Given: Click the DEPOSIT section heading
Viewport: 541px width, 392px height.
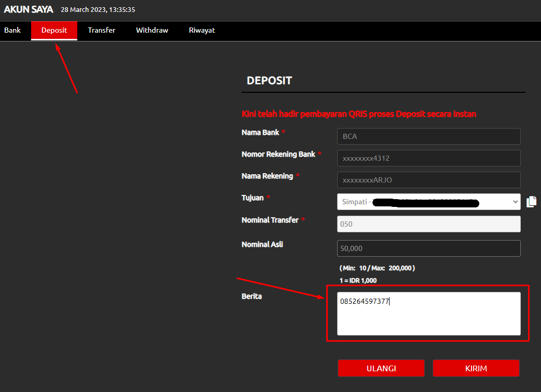Looking at the screenshot, I should coord(269,81).
